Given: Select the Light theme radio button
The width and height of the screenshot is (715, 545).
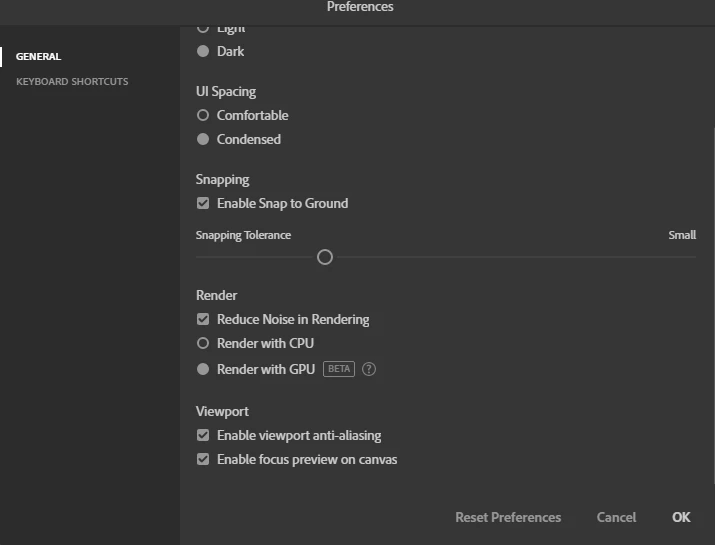Looking at the screenshot, I should [x=203, y=28].
